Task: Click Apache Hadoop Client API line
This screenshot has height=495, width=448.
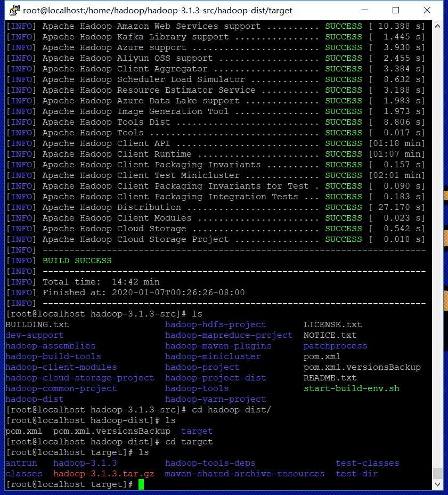Action: pos(216,144)
